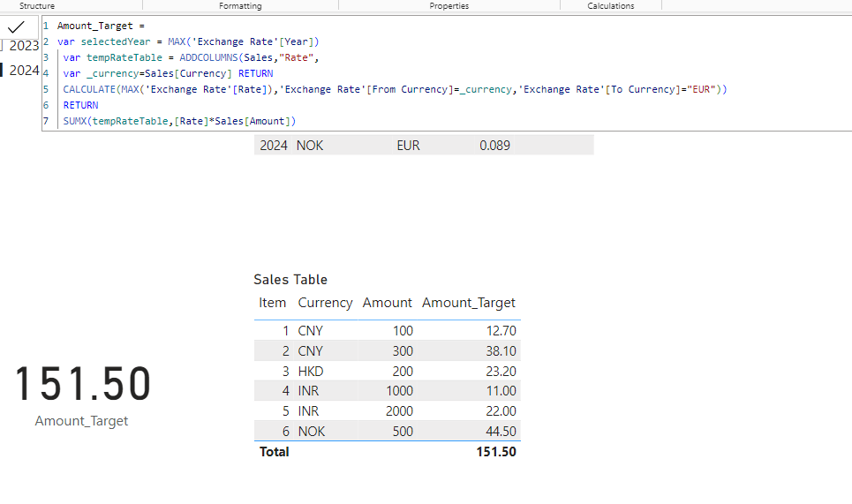Select the NOK cell in exchange rate row

click(310, 146)
